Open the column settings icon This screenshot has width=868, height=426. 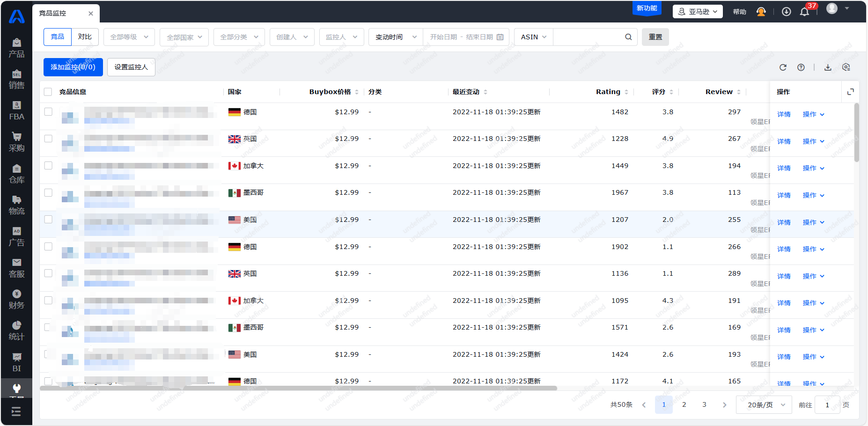pyautogui.click(x=846, y=67)
